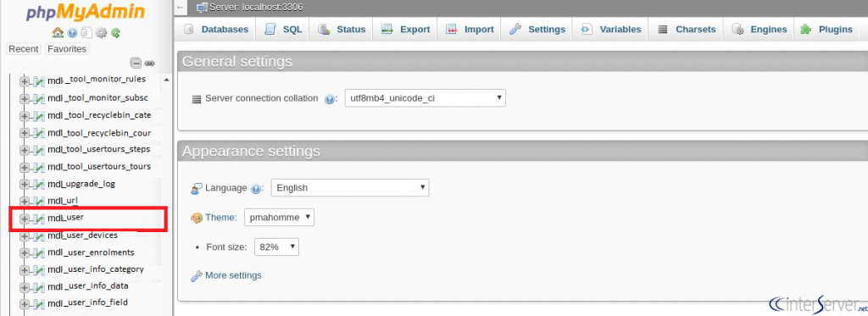The height and width of the screenshot is (316, 868).
Task: Open mdl_user table
Action: (x=65, y=218)
